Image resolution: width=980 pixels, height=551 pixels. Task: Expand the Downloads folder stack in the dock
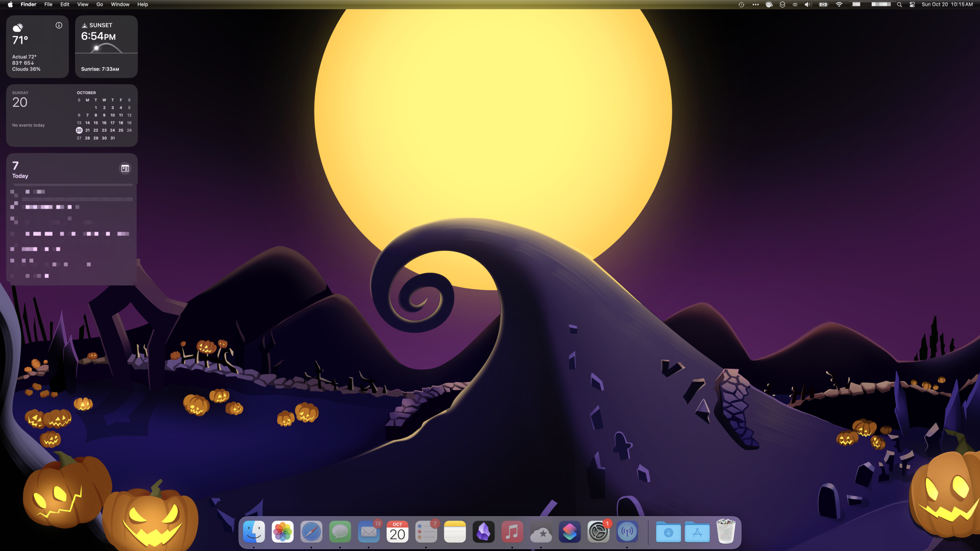(668, 532)
